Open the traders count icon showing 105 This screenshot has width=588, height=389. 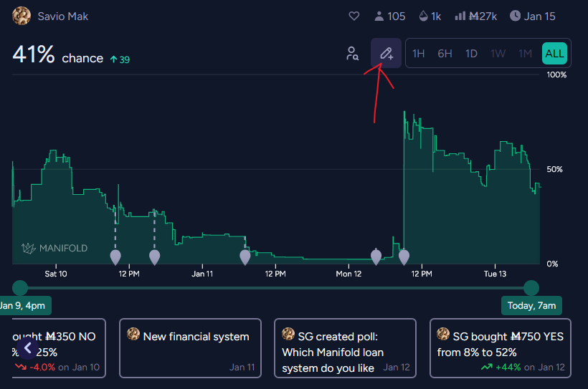pos(379,16)
